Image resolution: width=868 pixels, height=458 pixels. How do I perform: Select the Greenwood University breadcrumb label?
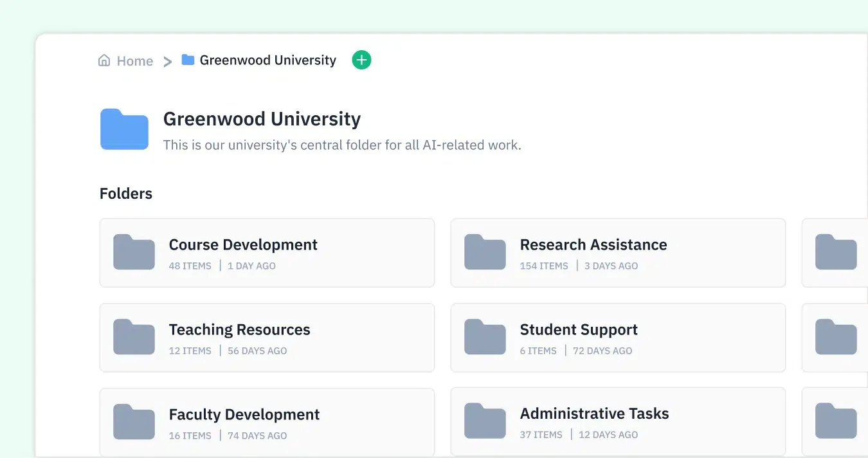(268, 60)
